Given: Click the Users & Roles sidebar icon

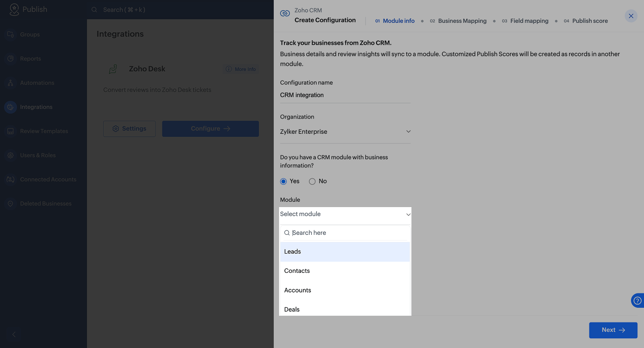Looking at the screenshot, I should coord(11,155).
